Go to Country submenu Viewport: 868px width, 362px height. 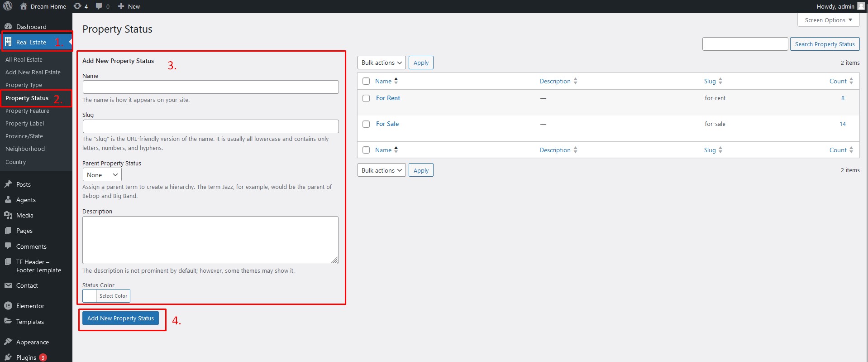15,162
